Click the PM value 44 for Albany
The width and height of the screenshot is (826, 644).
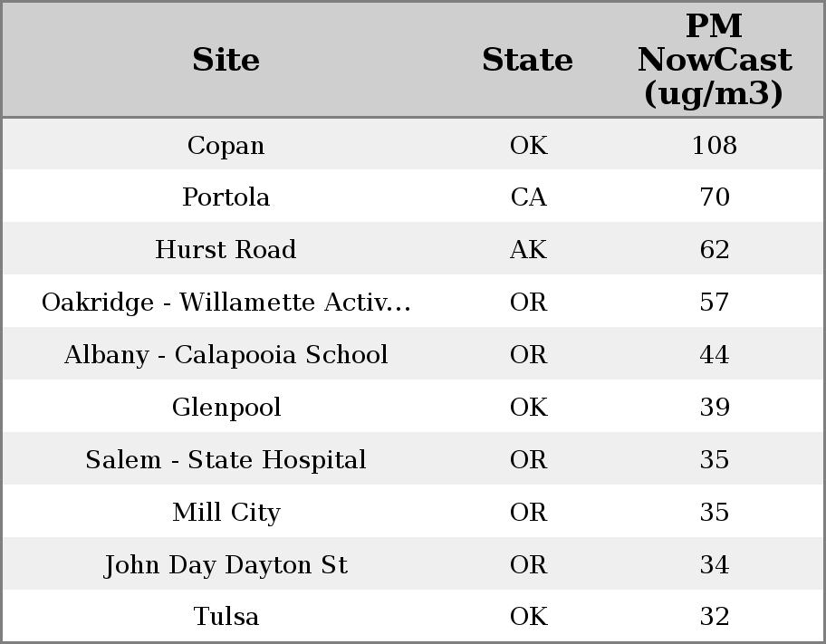coord(714,355)
